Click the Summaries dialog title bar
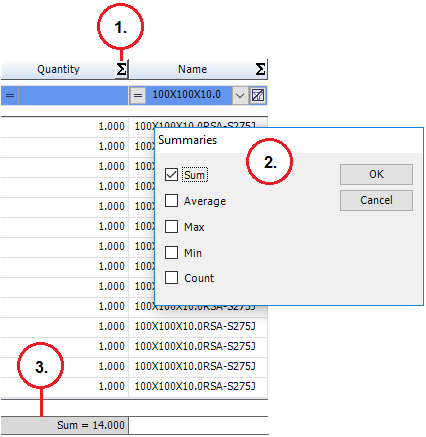This screenshot has width=426, height=437. coord(289,140)
